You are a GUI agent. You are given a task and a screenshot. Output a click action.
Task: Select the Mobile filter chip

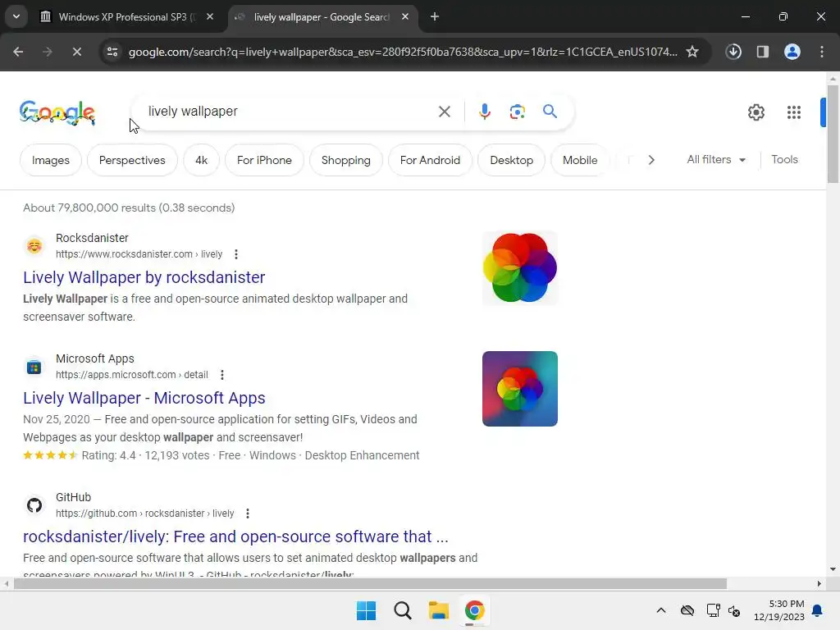[x=580, y=160]
